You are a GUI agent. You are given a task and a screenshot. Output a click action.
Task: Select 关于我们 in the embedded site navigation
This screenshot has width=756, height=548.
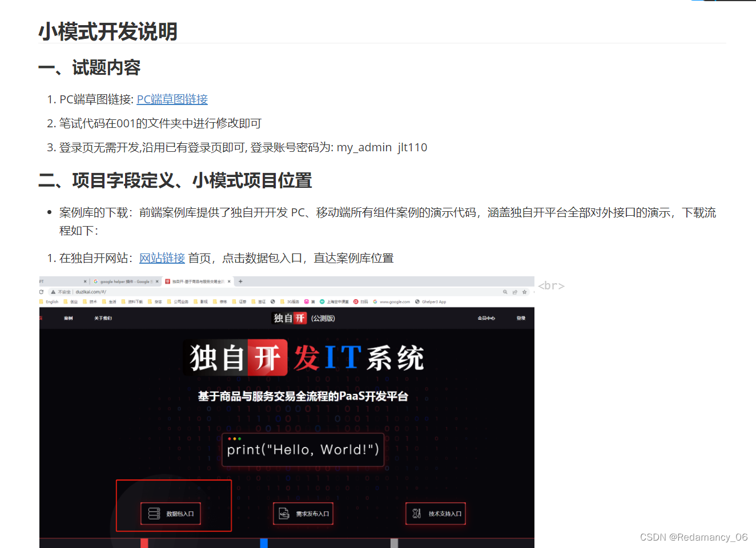[x=103, y=318]
